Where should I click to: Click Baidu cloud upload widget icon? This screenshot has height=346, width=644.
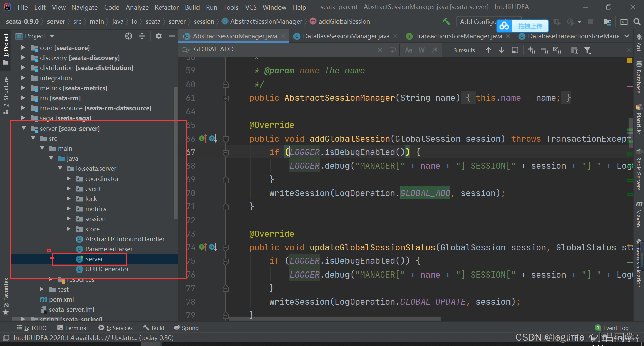[x=504, y=26]
